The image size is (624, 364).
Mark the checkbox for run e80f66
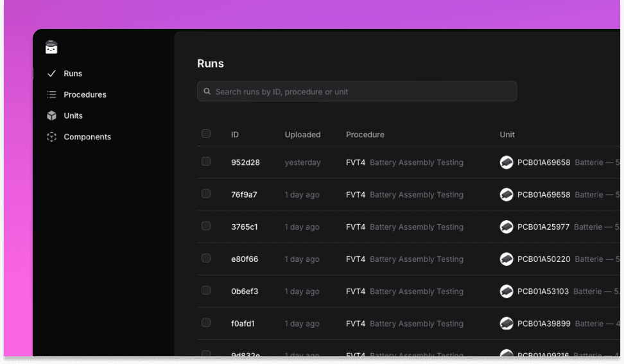(205, 258)
